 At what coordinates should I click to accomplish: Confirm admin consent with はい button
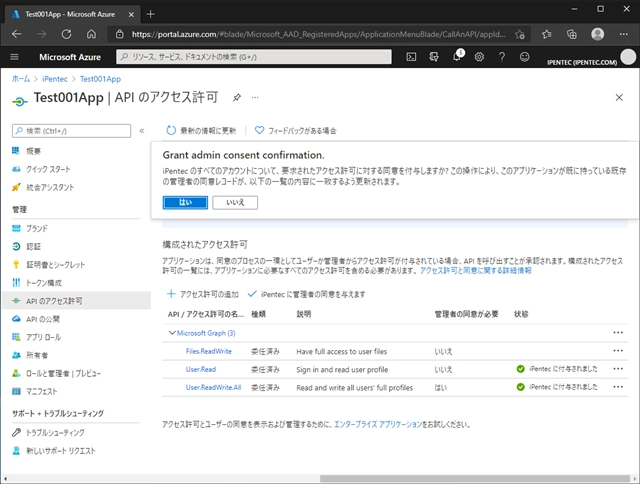click(x=185, y=202)
